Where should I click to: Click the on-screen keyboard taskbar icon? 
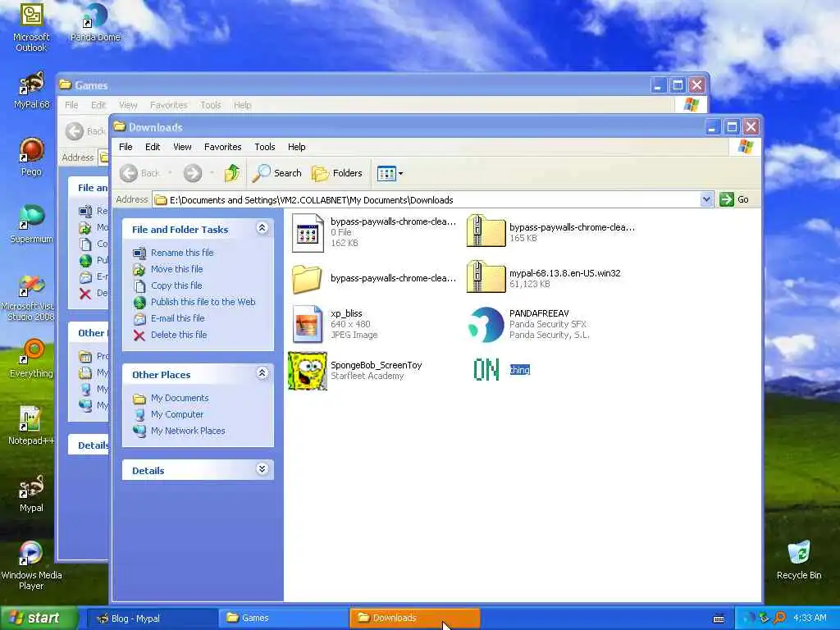[x=719, y=619]
